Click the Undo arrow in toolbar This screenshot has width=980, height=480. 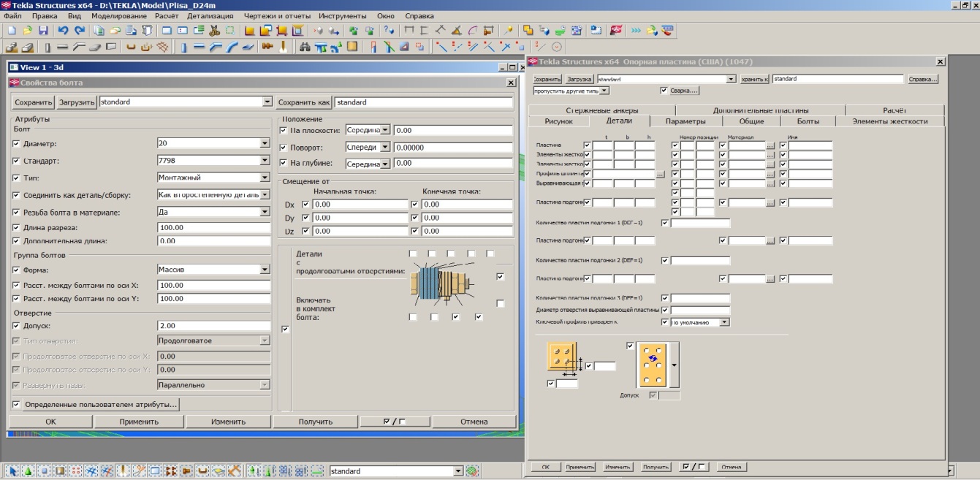click(x=63, y=31)
